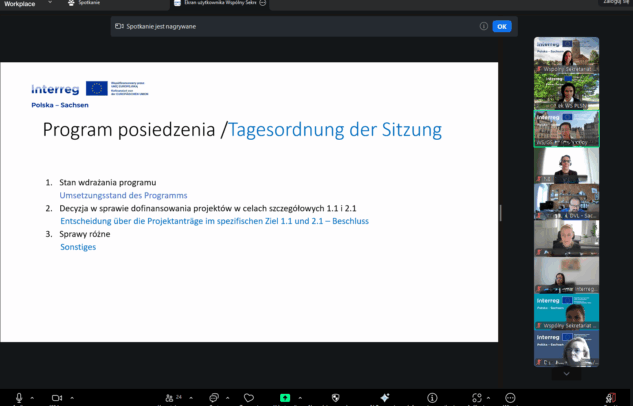The width and height of the screenshot is (633, 406).
Task: Expand participants options arrow
Action: point(191,398)
